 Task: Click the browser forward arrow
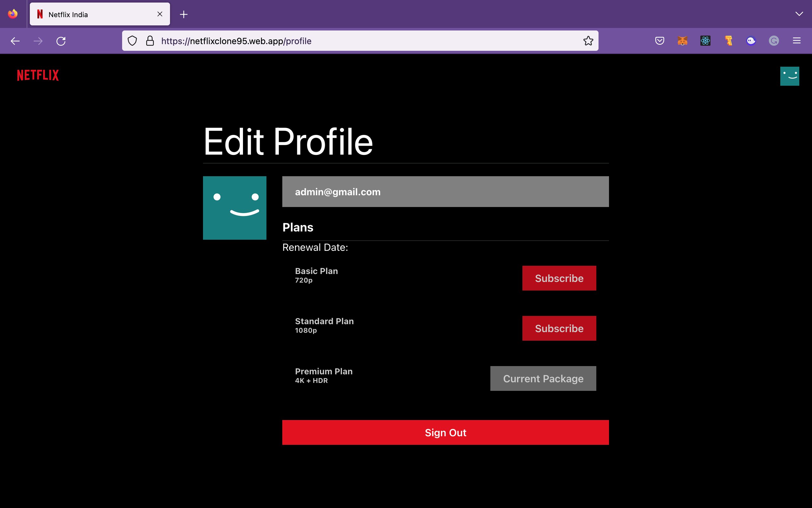pyautogui.click(x=38, y=41)
